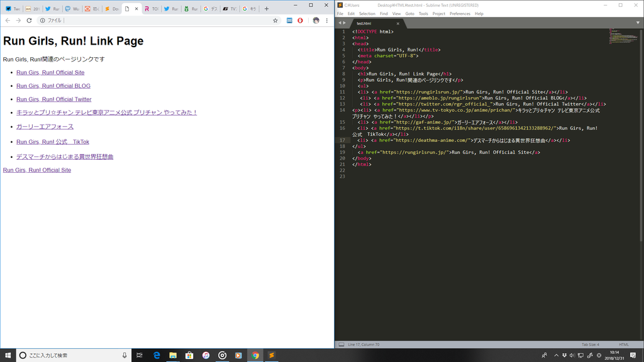This screenshot has height=362, width=644.
Task: Click Sublime previous tab arrow
Action: click(340, 23)
